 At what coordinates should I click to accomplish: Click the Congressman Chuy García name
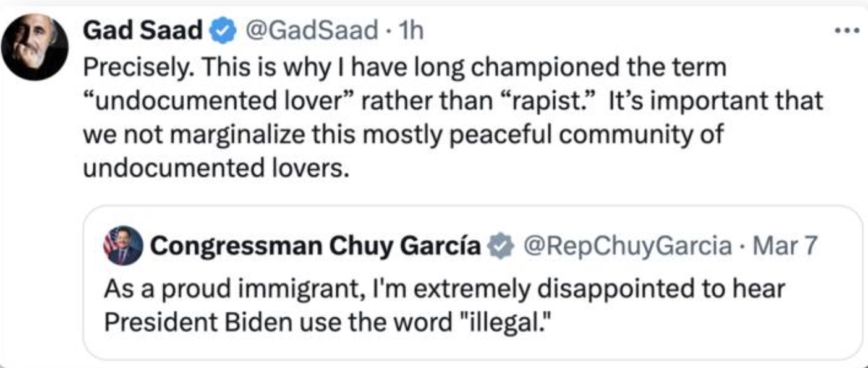click(315, 246)
